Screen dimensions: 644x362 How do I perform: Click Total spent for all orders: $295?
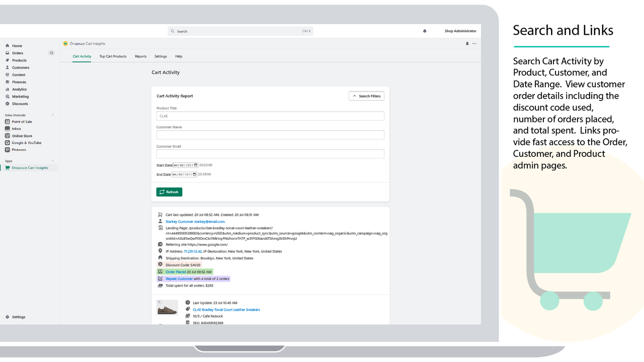coord(189,286)
